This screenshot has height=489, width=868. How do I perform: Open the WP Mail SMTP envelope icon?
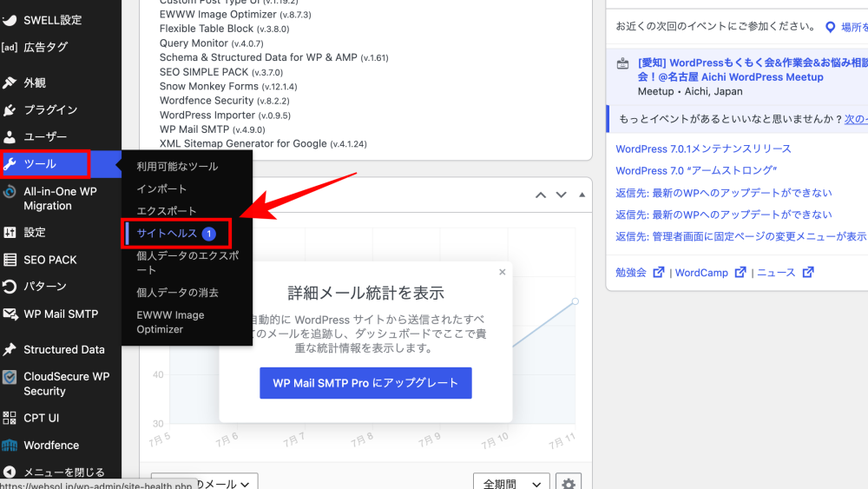coord(10,314)
